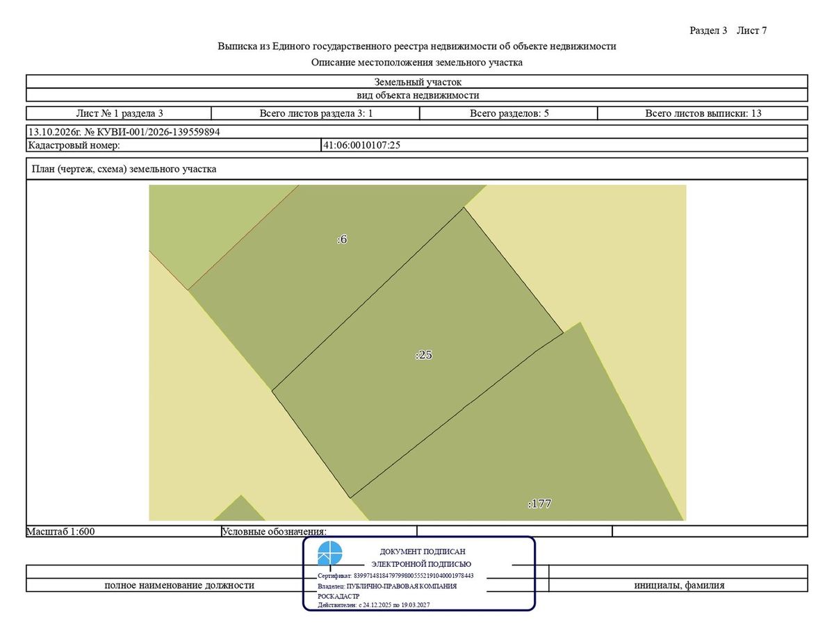This screenshot has height=644, width=834.
Task: Click "полное наименование должности" caption
Action: (179, 585)
